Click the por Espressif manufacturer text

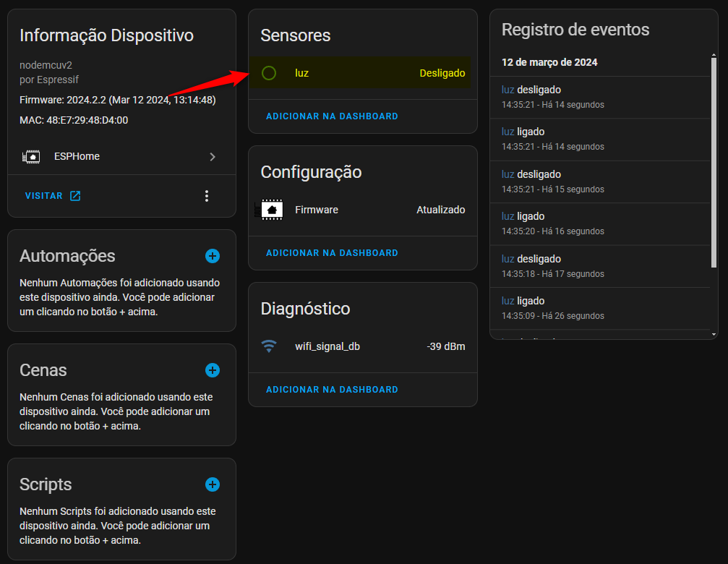49,80
